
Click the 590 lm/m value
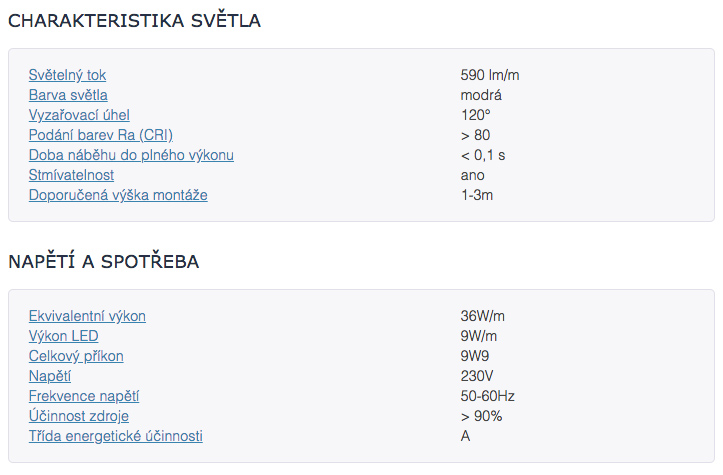[x=490, y=75]
